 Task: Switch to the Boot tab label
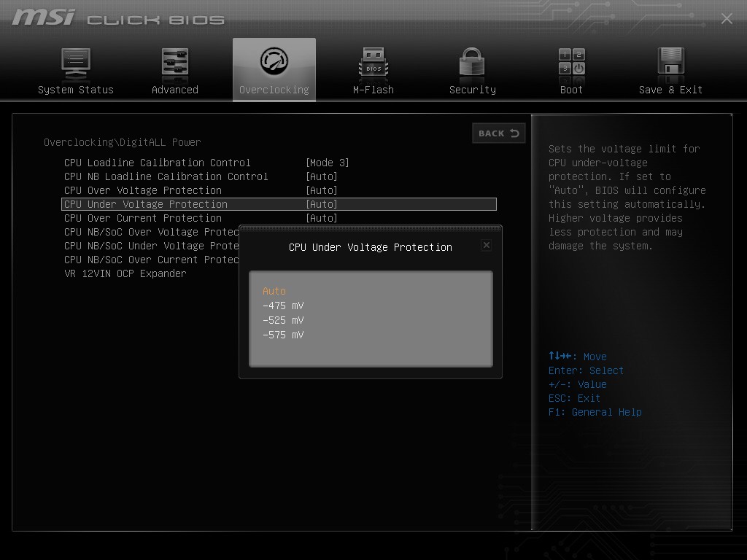point(571,90)
